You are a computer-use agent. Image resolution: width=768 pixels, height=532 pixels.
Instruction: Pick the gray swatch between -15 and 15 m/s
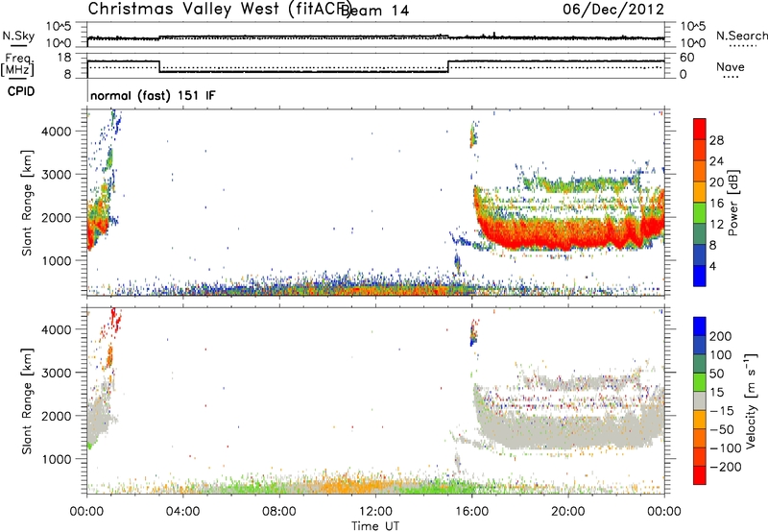coord(700,400)
